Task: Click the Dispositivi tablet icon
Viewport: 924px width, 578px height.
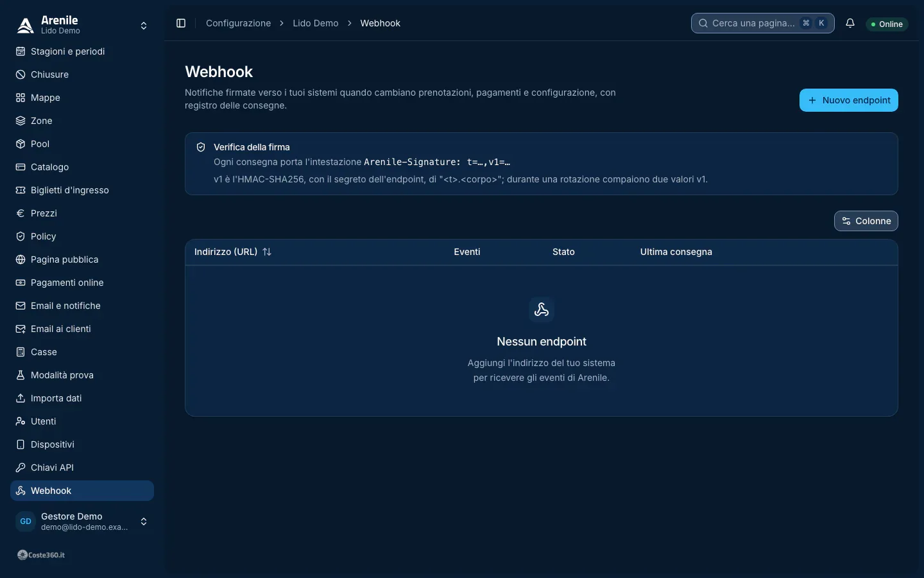Action: click(21, 444)
